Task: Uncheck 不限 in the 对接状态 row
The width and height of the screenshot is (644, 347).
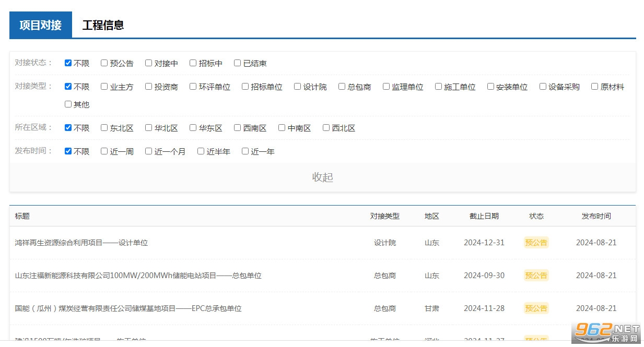Action: (68, 63)
